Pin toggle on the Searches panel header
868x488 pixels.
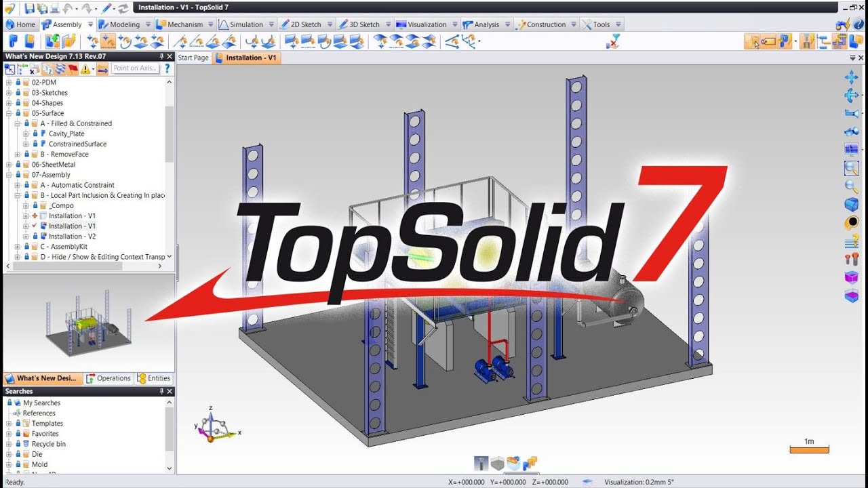click(161, 391)
